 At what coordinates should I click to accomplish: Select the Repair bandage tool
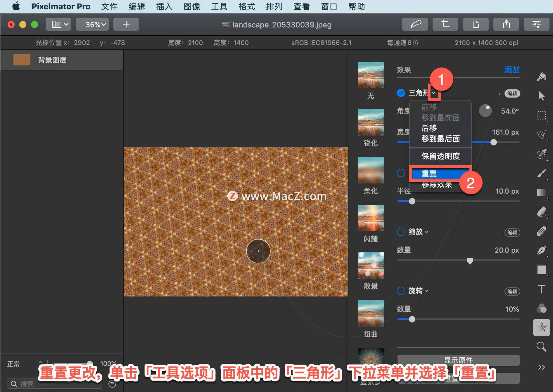pyautogui.click(x=541, y=231)
